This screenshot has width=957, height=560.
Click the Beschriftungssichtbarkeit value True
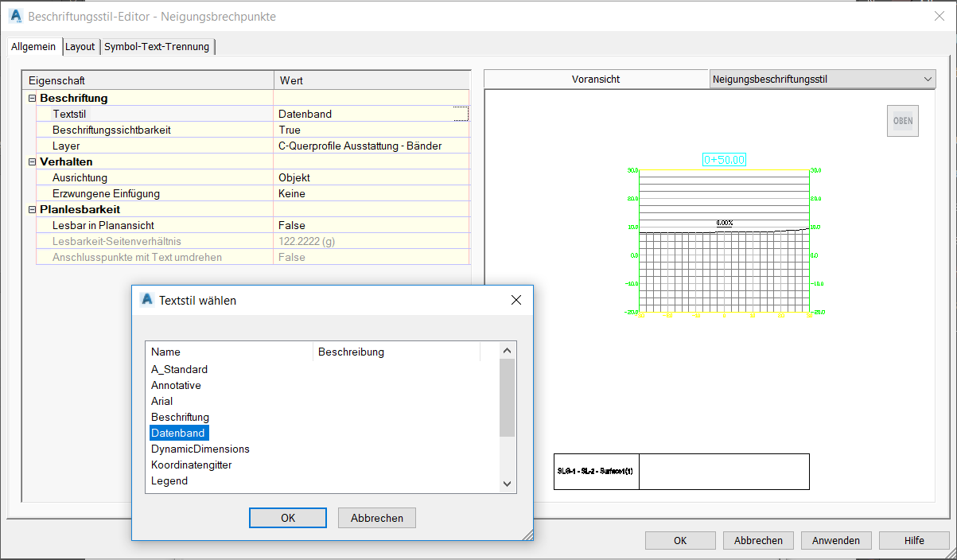(290, 130)
